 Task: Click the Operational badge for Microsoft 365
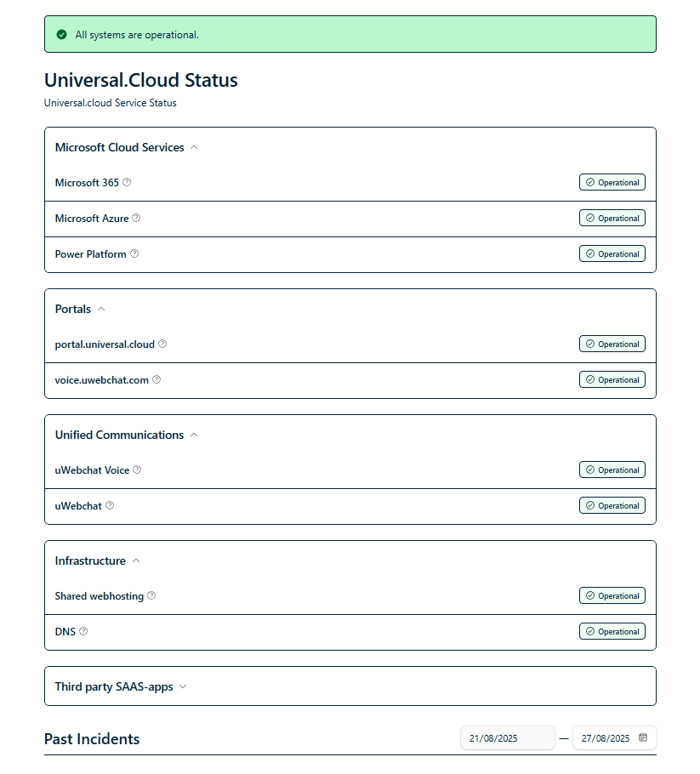(612, 182)
